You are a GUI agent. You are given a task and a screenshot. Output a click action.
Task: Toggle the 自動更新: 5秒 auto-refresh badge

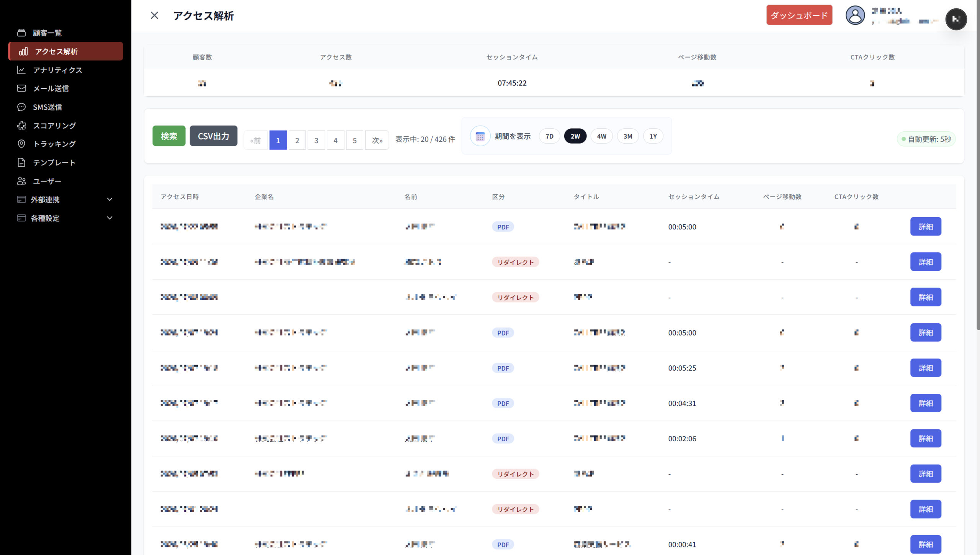(x=926, y=139)
